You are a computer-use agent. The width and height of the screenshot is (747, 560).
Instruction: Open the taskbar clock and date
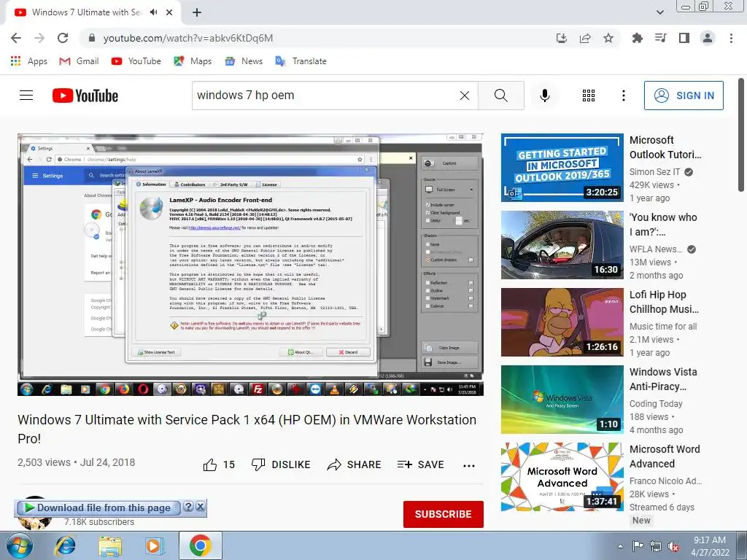[x=710, y=546]
